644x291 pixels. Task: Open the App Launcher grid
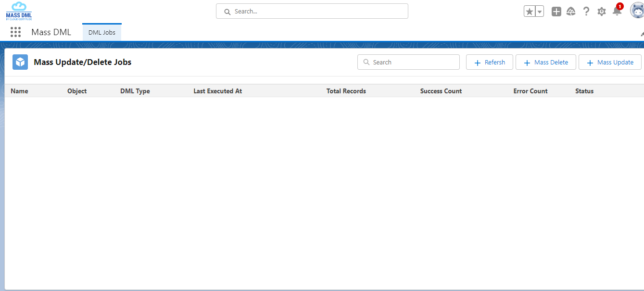tap(16, 32)
